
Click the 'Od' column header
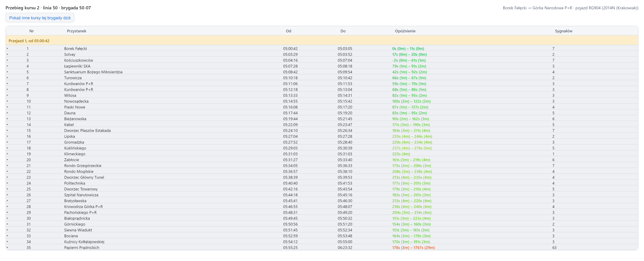[288, 31]
